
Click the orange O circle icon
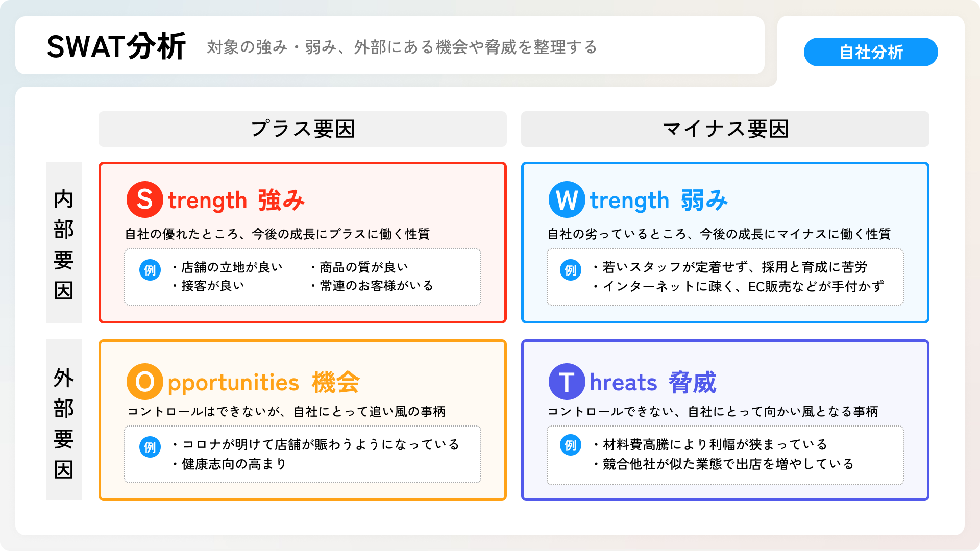tap(145, 382)
